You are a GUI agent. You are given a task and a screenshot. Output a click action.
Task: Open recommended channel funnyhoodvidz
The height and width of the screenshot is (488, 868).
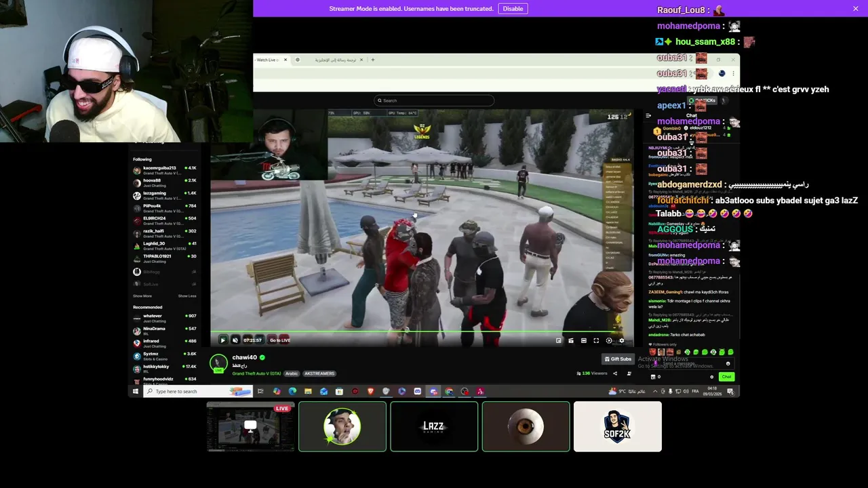165,380
